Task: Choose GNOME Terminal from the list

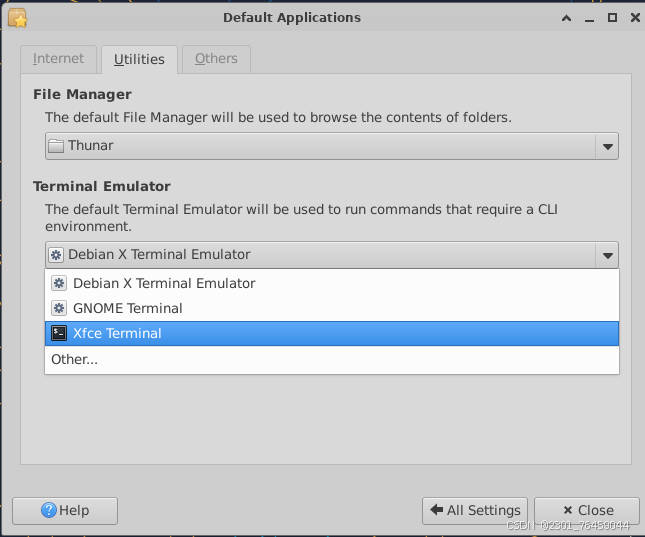Action: click(x=332, y=308)
